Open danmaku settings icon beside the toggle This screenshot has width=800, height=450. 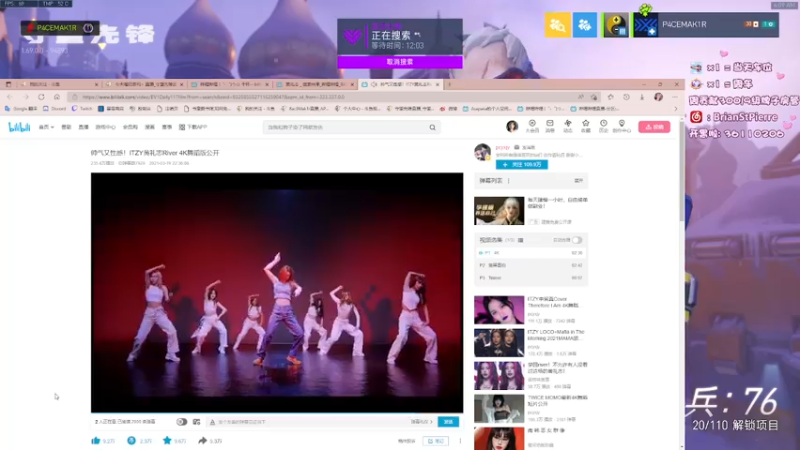196,422
